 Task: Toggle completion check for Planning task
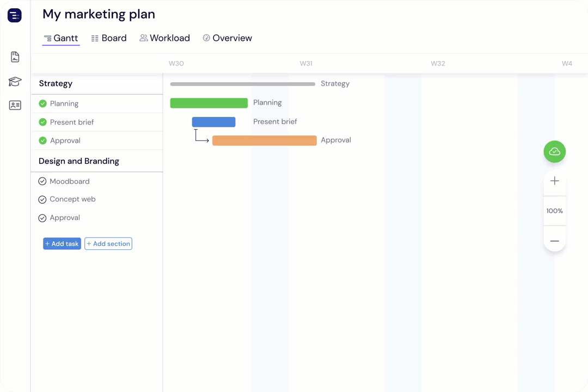click(43, 103)
